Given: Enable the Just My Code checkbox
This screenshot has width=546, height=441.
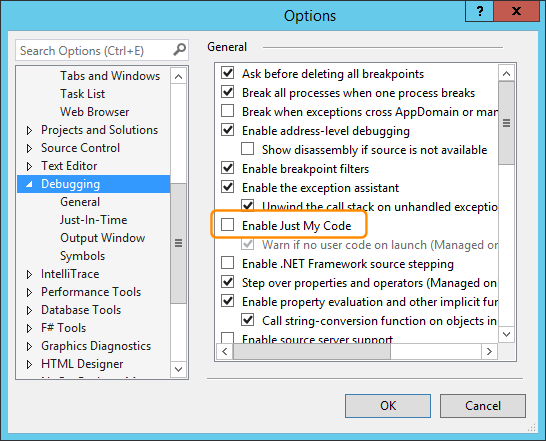Looking at the screenshot, I should tap(228, 225).
